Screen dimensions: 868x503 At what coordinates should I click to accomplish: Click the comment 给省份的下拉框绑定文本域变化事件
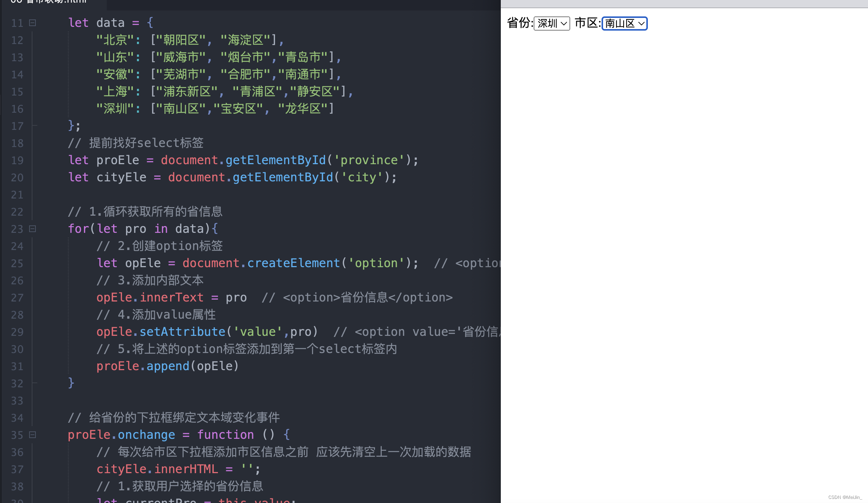pyautogui.click(x=174, y=418)
